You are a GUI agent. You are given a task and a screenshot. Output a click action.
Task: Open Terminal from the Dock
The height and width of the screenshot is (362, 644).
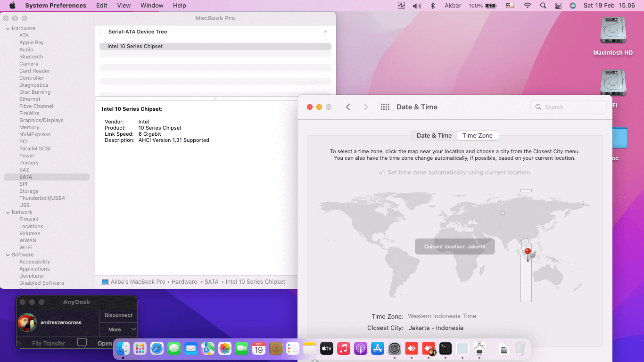coord(446,348)
